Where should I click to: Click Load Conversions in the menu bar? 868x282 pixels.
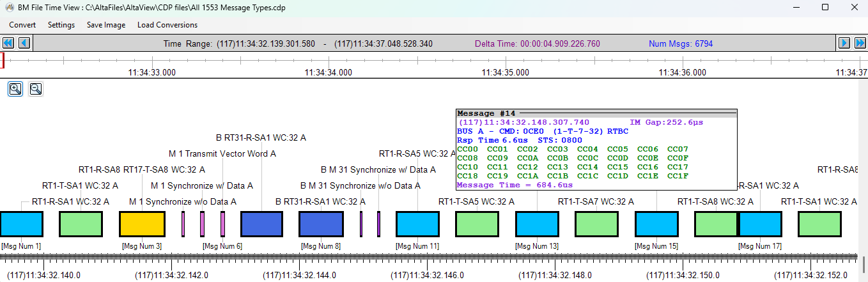(x=167, y=25)
